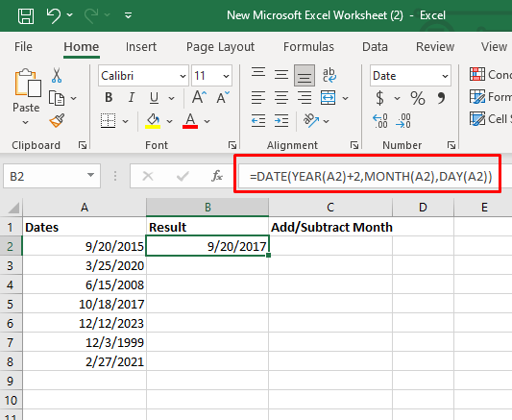Open the Page Layout tab

point(220,47)
